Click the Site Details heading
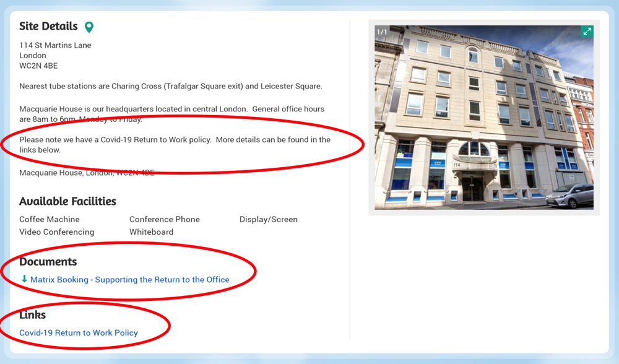 click(48, 27)
